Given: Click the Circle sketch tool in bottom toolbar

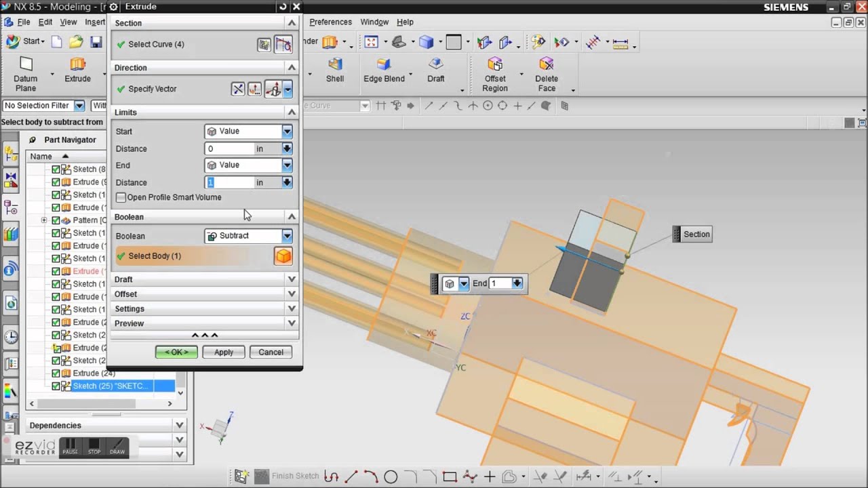Looking at the screenshot, I should 391,476.
